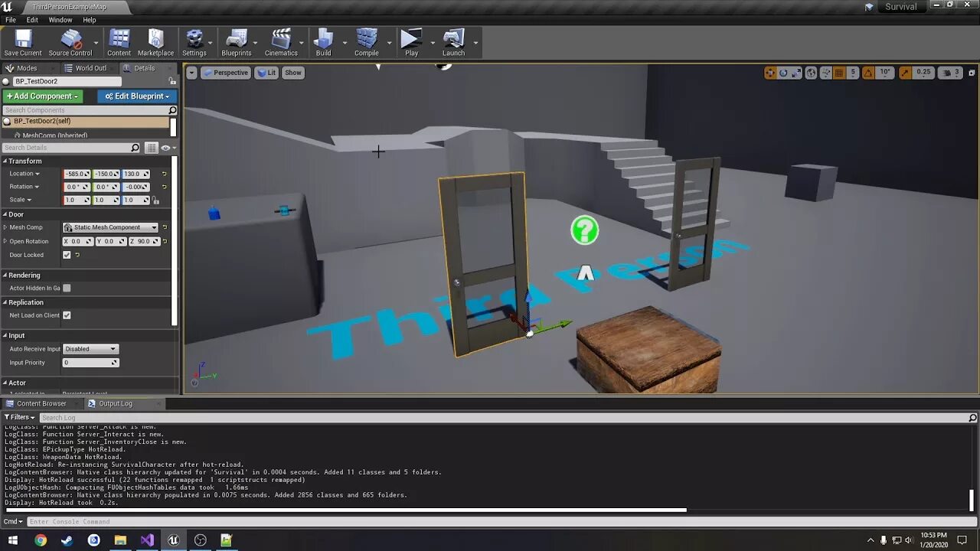Image resolution: width=980 pixels, height=551 pixels.
Task: Open the Edit menu
Action: 32,20
